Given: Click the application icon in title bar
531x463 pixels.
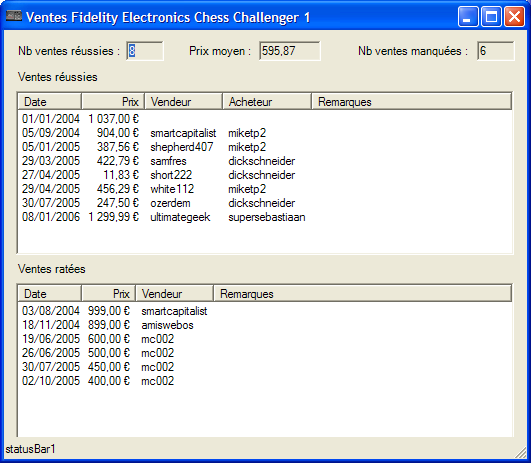Looking at the screenshot, I should tap(14, 16).
